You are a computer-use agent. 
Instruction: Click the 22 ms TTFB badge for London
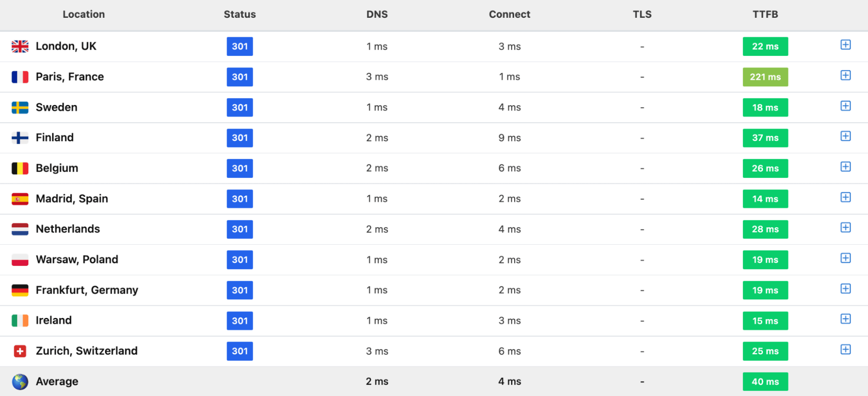click(765, 46)
